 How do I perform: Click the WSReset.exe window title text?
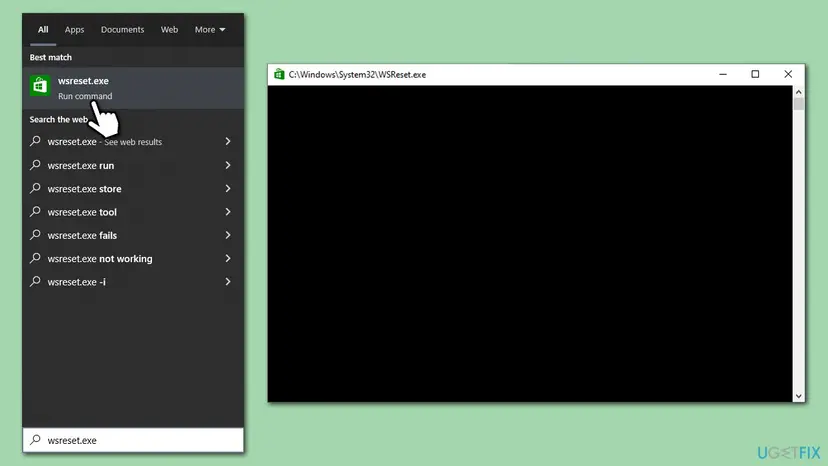click(x=357, y=74)
